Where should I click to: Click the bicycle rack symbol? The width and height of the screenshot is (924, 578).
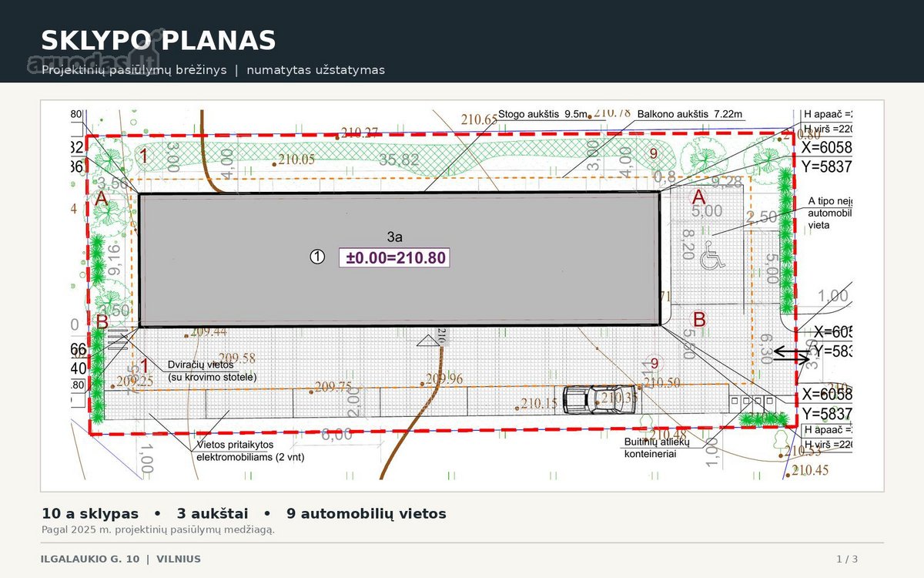118,338
